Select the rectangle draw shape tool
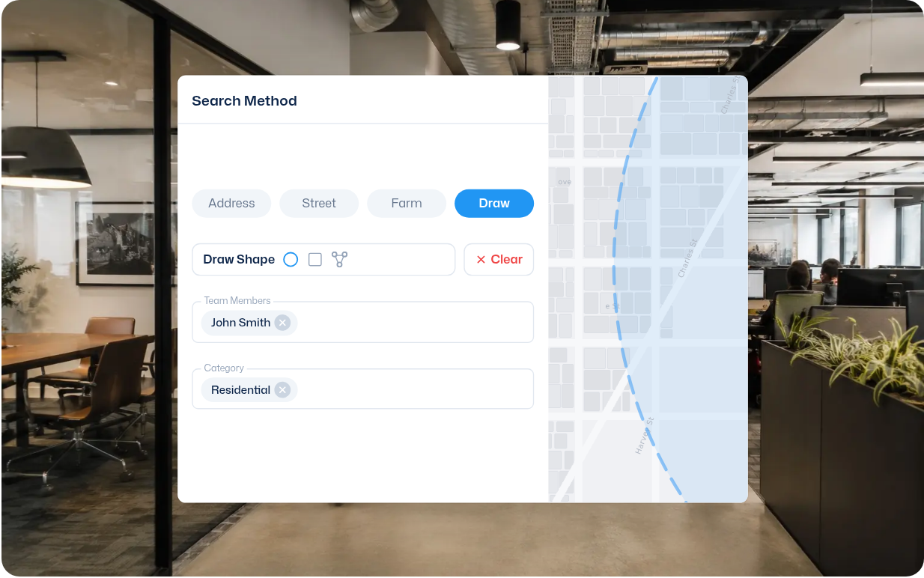This screenshot has height=578, width=924. tap(315, 260)
